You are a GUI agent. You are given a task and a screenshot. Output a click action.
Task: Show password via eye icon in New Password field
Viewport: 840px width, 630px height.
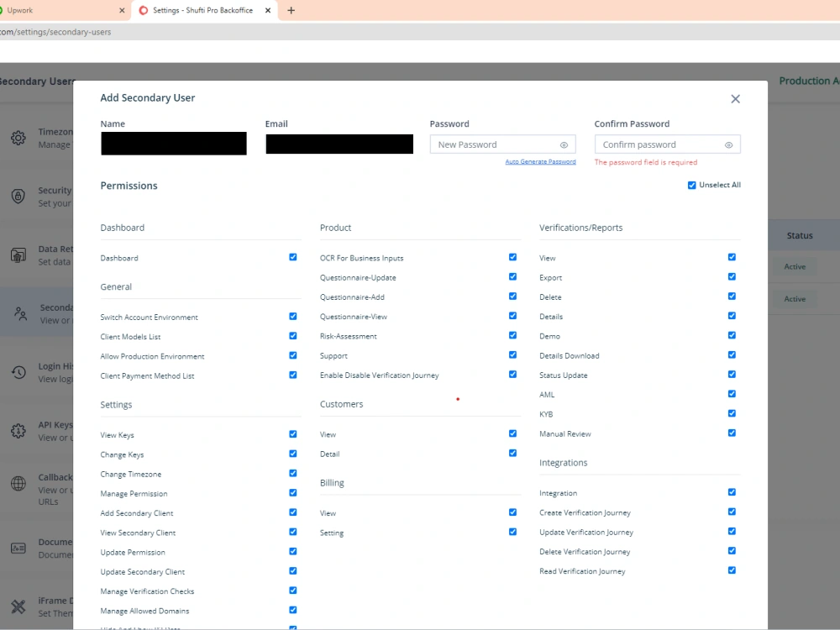(x=564, y=144)
